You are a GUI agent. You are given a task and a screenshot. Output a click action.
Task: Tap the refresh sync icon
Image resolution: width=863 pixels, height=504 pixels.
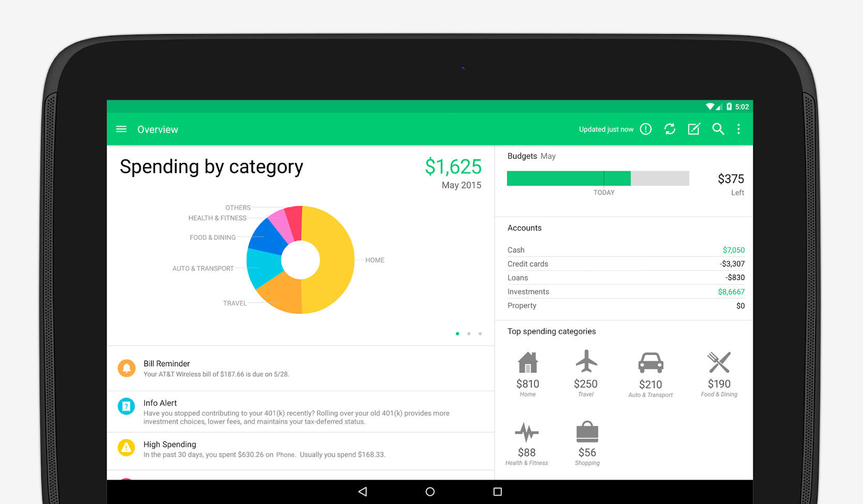tap(669, 129)
